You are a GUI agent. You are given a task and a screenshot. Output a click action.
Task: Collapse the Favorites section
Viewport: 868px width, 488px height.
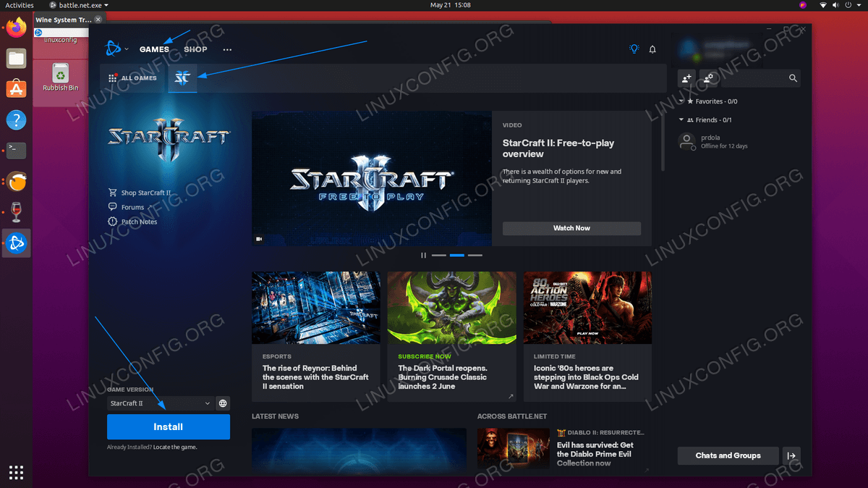point(681,101)
